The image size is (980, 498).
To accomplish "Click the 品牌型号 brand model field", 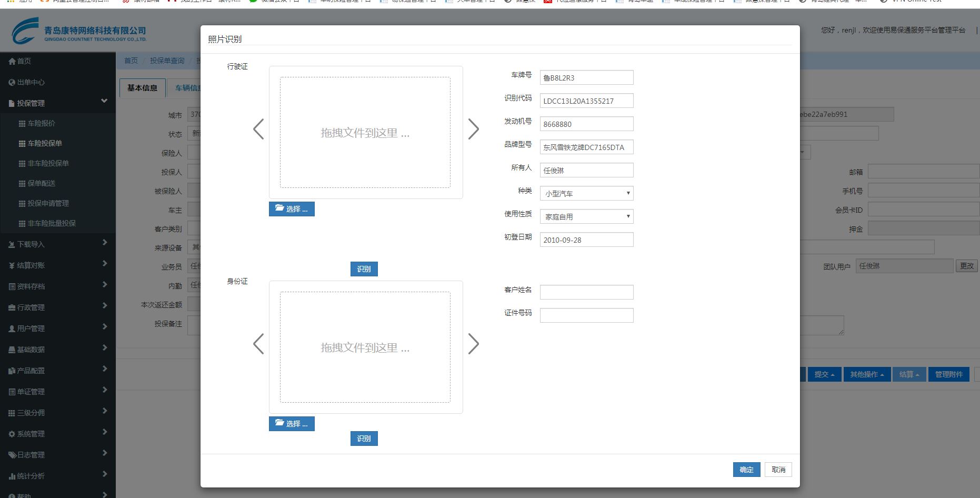I will pyautogui.click(x=587, y=147).
